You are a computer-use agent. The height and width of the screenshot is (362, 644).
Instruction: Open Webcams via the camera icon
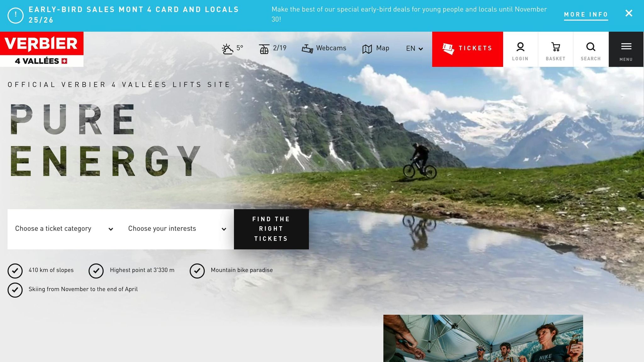coord(307,49)
